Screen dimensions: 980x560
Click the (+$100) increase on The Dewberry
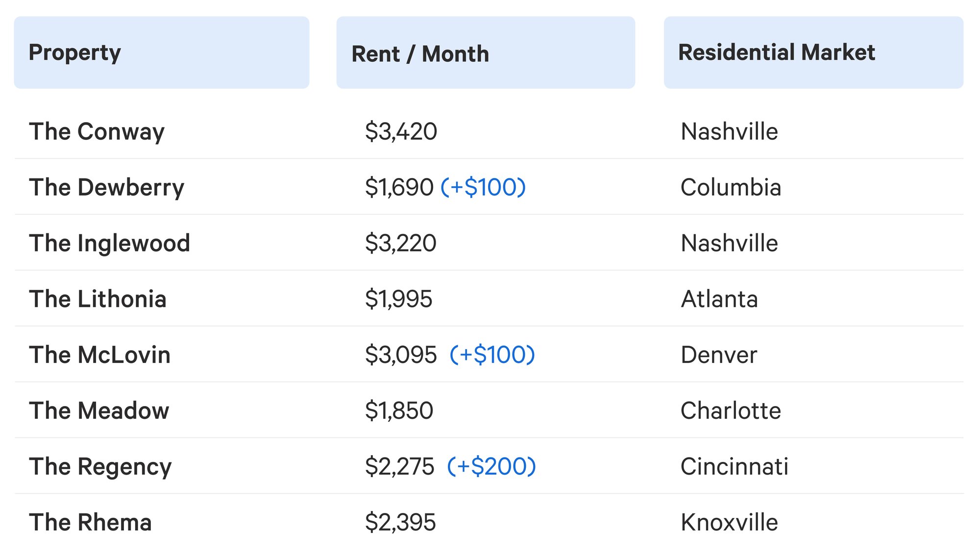[483, 187]
